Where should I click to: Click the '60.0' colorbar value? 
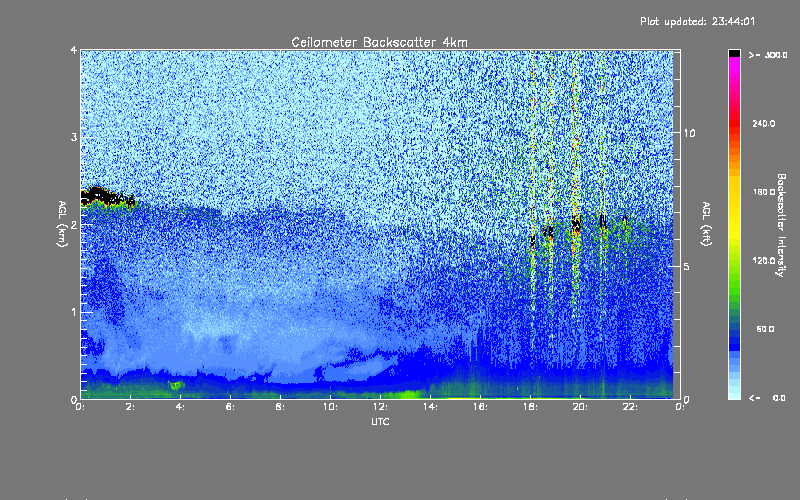point(765,329)
